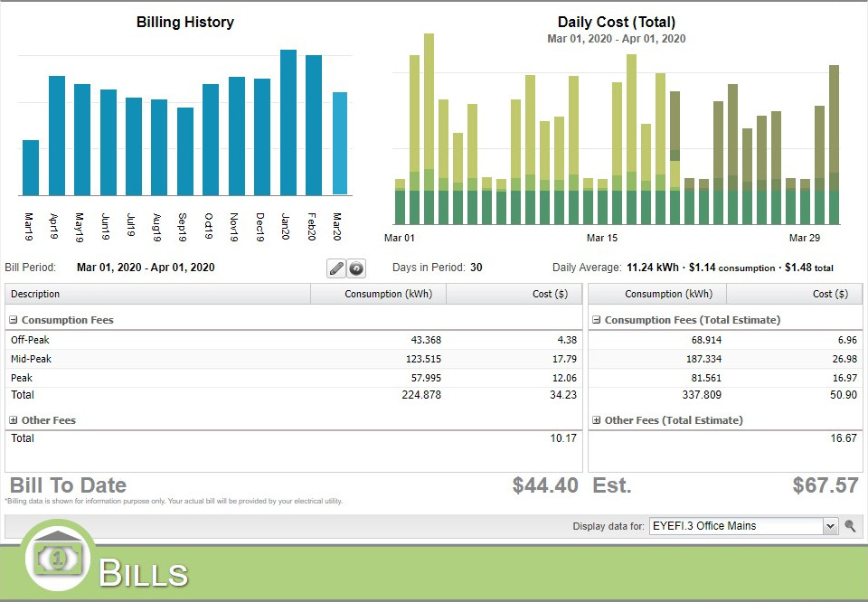Collapse Consumption Fees section in left table
This screenshot has width=868, height=602.
click(x=14, y=320)
